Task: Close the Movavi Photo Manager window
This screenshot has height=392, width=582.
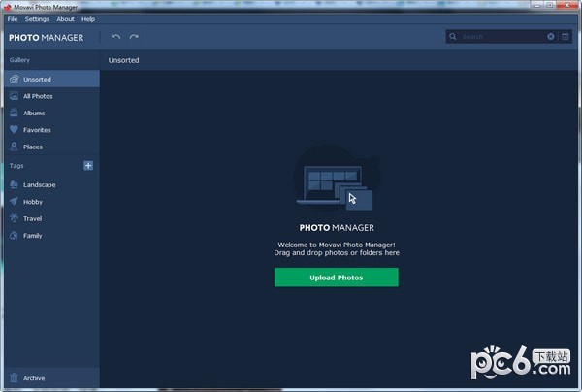Action: (567, 5)
